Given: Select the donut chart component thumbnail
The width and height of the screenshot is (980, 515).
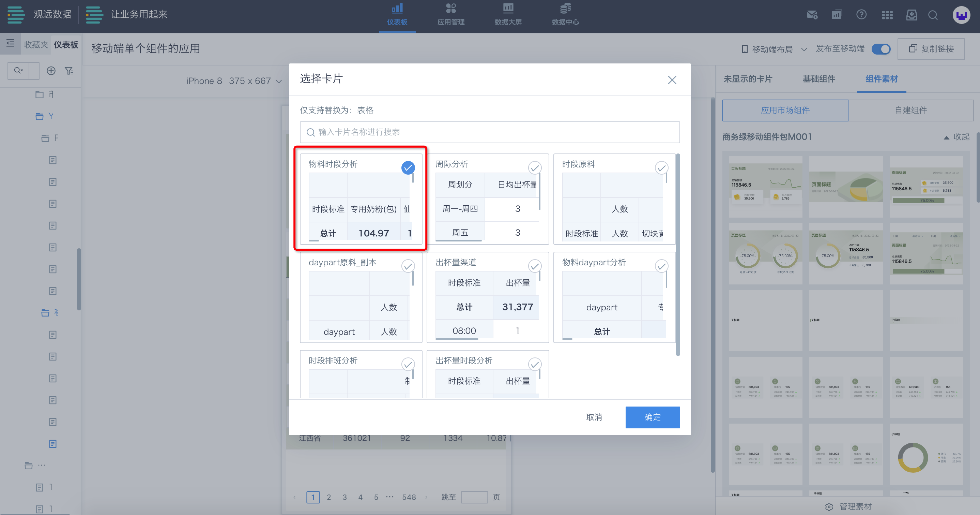Looking at the screenshot, I should (x=926, y=454).
